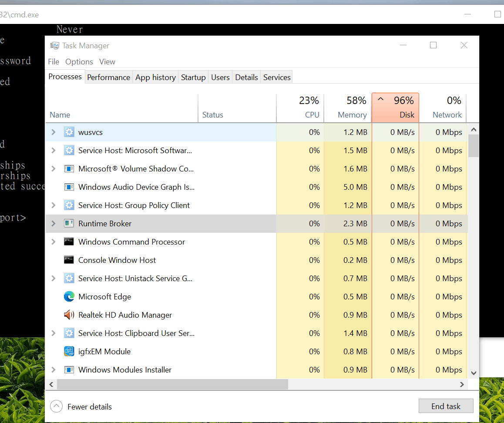Switch to the Services tab
The height and width of the screenshot is (423, 504).
pyautogui.click(x=277, y=77)
